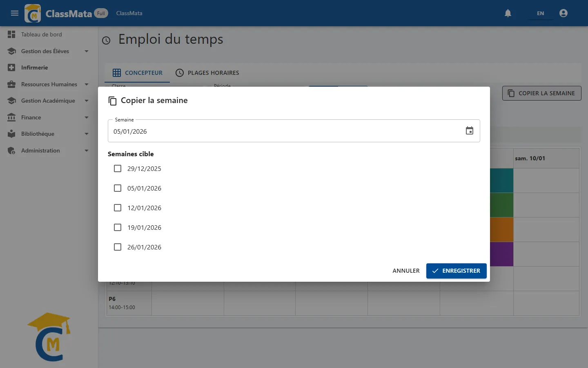This screenshot has height=368, width=588.
Task: Click the P6 14:00-15:00 period cell
Action: pyautogui.click(x=129, y=303)
